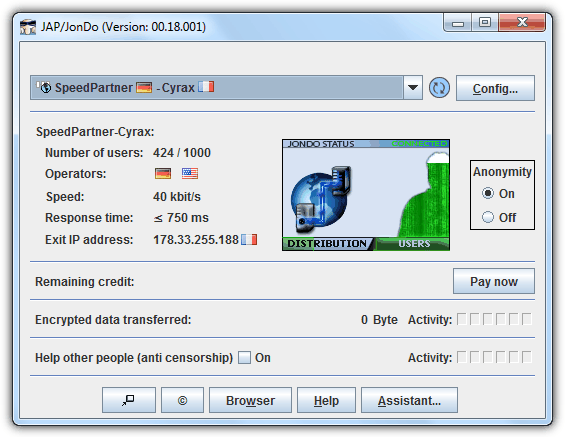Select the USERS tab in status panel
This screenshot has height=437, width=565.
point(414,244)
